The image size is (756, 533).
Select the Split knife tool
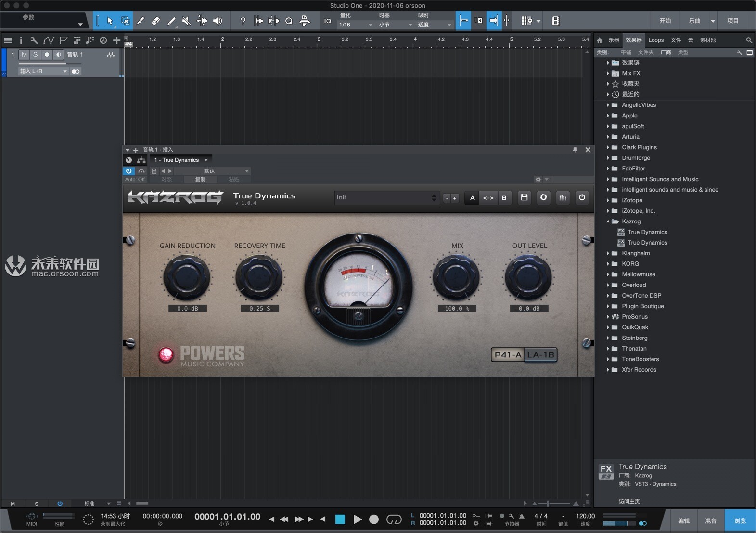140,21
